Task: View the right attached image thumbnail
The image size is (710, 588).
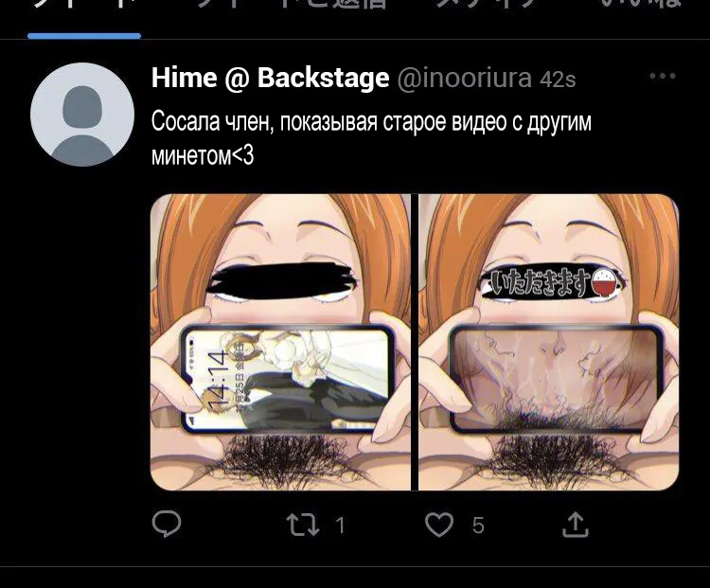Action: click(x=548, y=342)
